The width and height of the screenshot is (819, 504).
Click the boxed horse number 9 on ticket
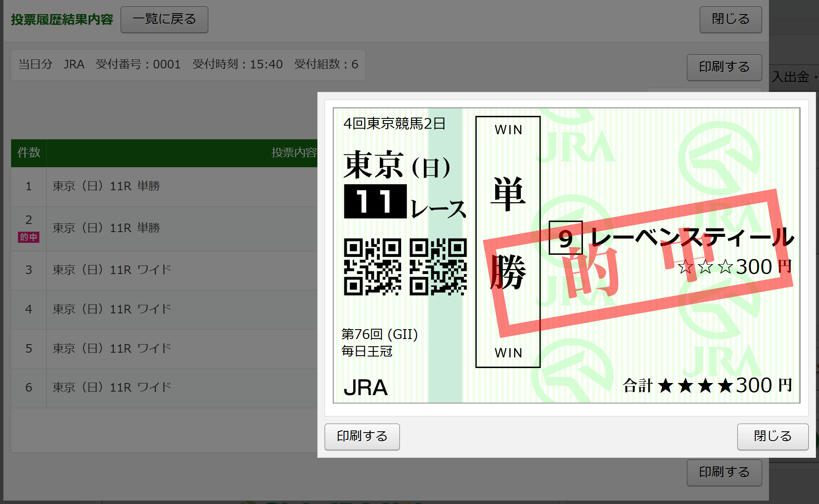[x=565, y=238]
